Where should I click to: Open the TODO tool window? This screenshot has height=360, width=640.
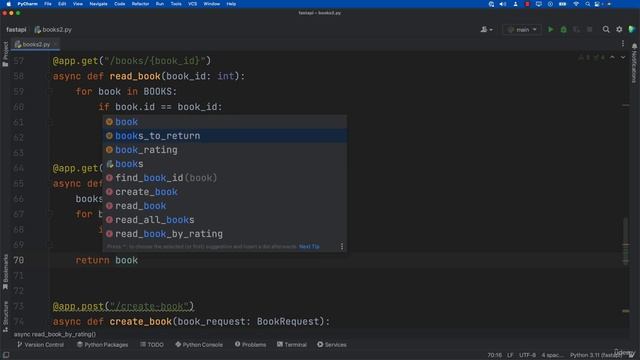click(x=152, y=345)
